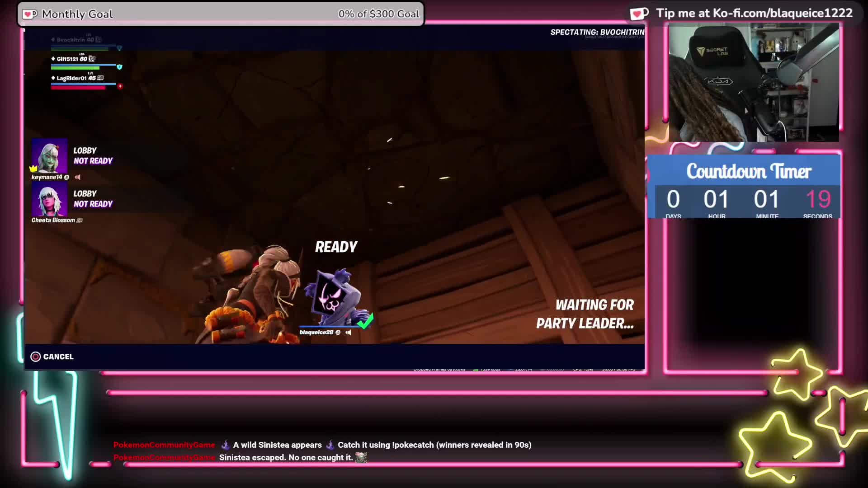The width and height of the screenshot is (868, 488).
Task: Click the blaqueice28 player name label
Action: (x=316, y=333)
